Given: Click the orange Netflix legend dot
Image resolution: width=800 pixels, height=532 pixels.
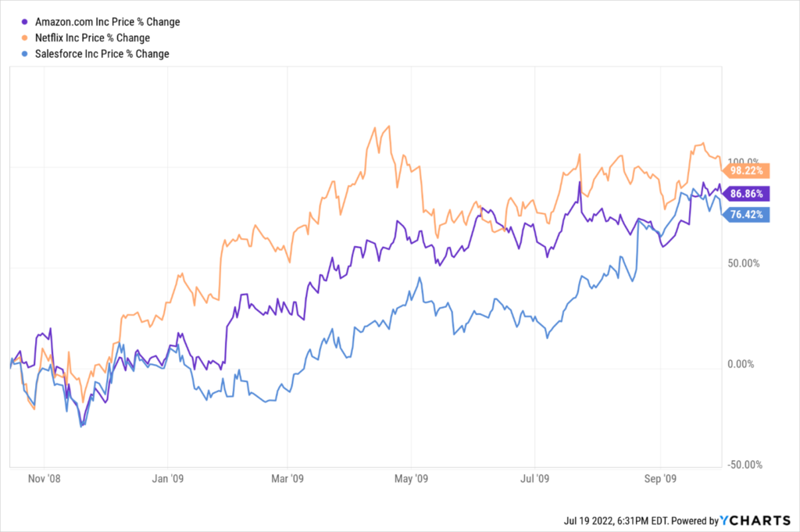Looking at the screenshot, I should point(28,37).
